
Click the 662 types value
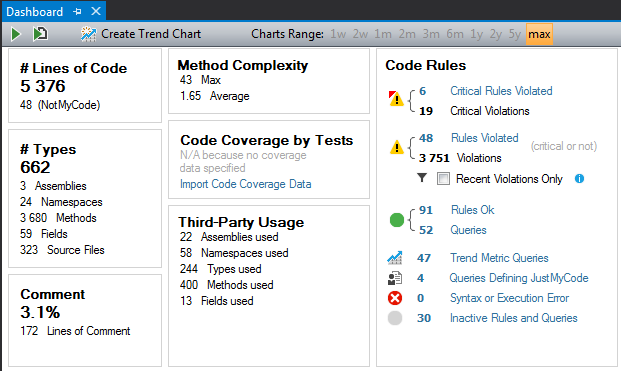pyautogui.click(x=35, y=167)
